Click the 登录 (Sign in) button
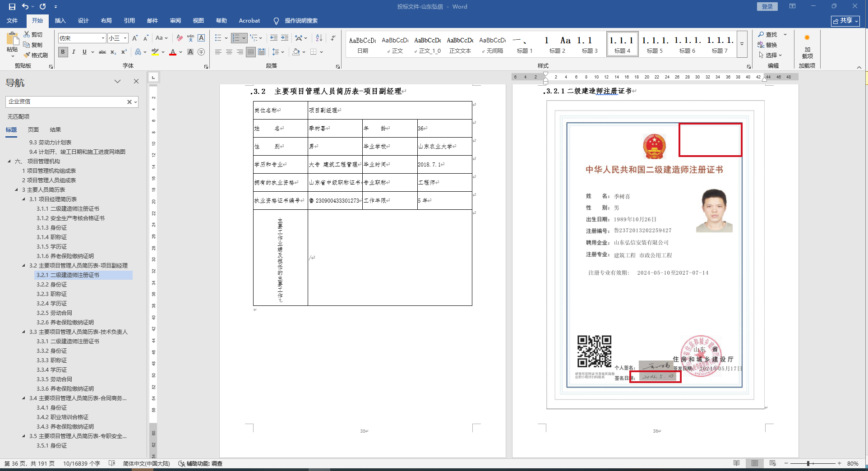868x471 pixels. 767,6
